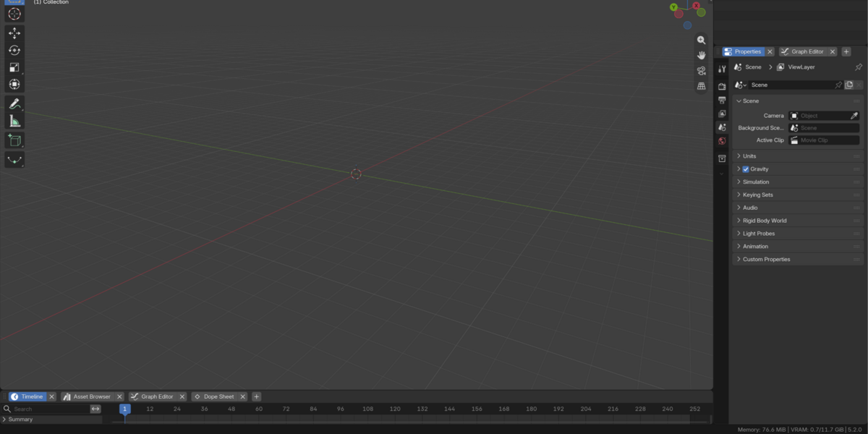
Task: Select the Move tool
Action: 14,33
